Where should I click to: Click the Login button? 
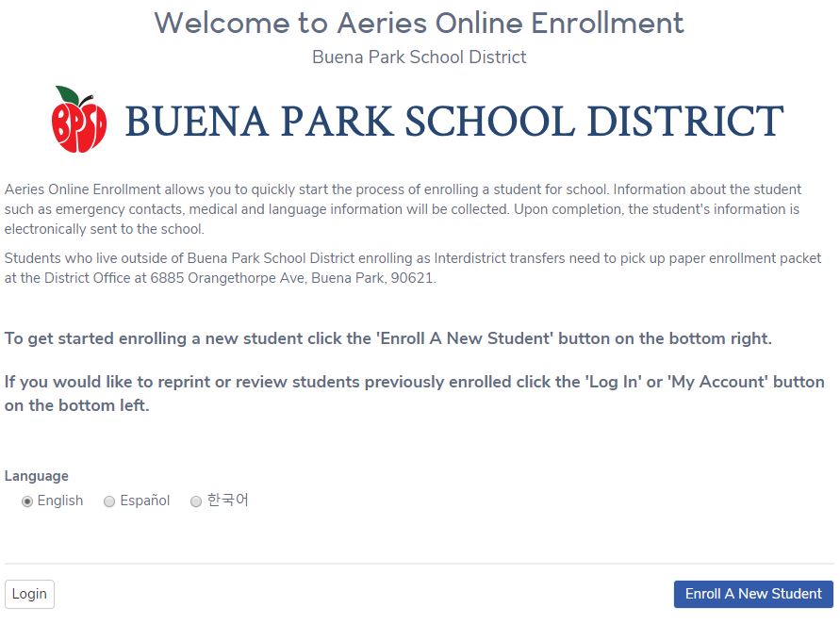click(x=29, y=594)
